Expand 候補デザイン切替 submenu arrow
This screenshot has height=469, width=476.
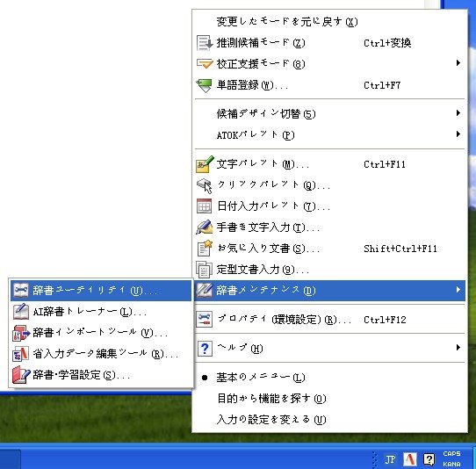[458, 113]
